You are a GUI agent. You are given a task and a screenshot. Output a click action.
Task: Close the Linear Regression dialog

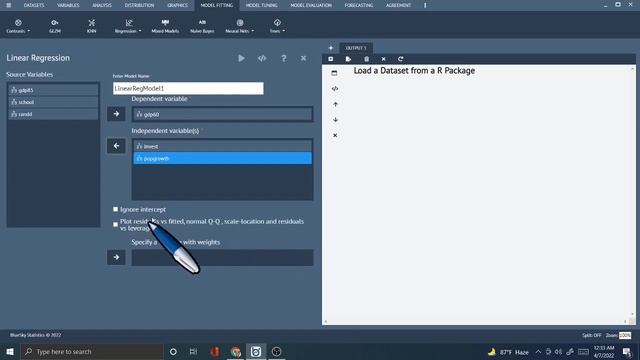303,58
